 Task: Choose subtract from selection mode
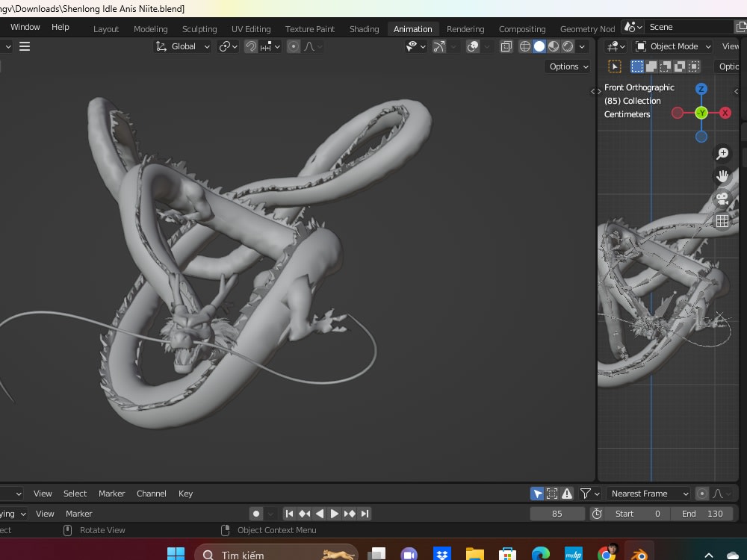(666, 66)
